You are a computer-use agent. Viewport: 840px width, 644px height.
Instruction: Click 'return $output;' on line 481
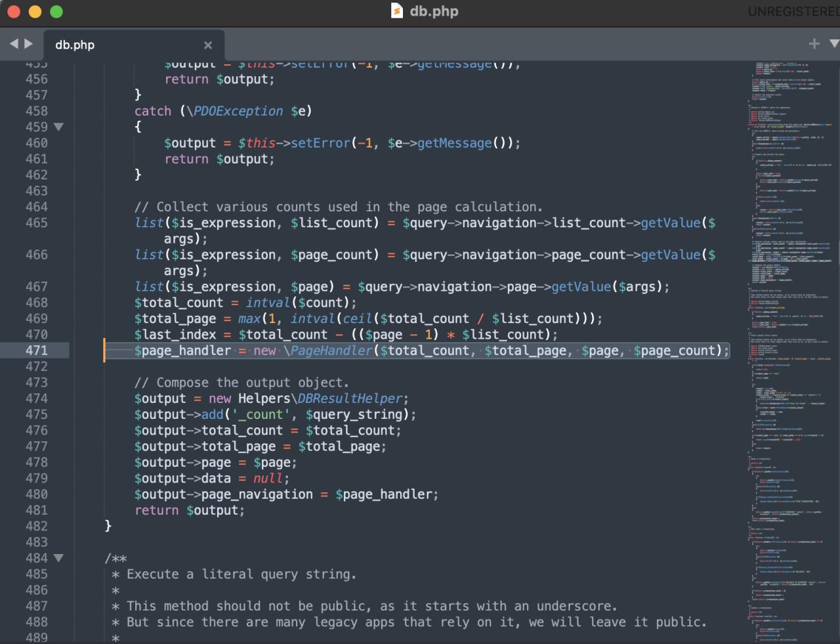coord(190,510)
